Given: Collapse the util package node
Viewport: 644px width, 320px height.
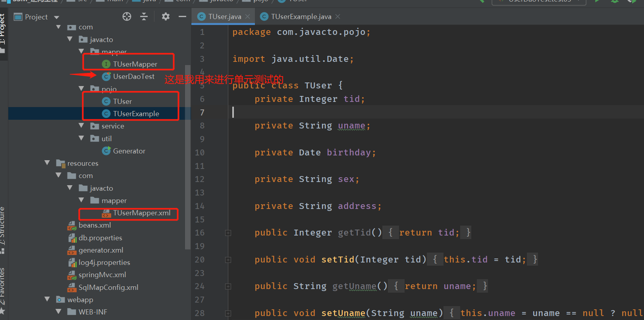Looking at the screenshot, I should pos(81,138).
